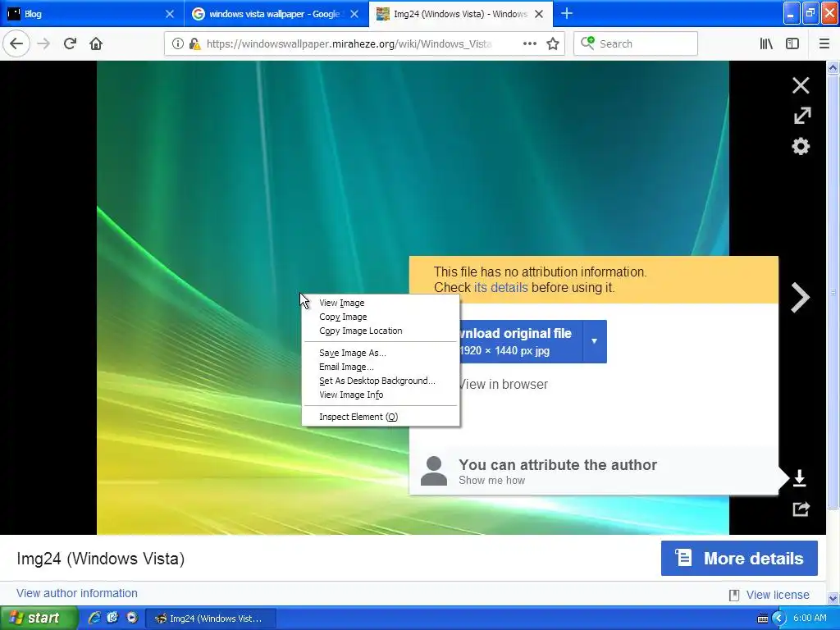Select Save Image As... menu entry
This screenshot has height=630, width=840.
click(x=381, y=353)
